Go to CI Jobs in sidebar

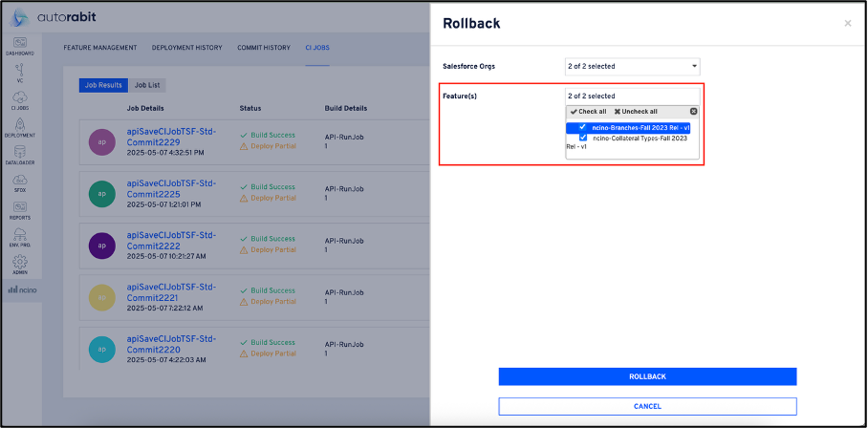(x=20, y=100)
